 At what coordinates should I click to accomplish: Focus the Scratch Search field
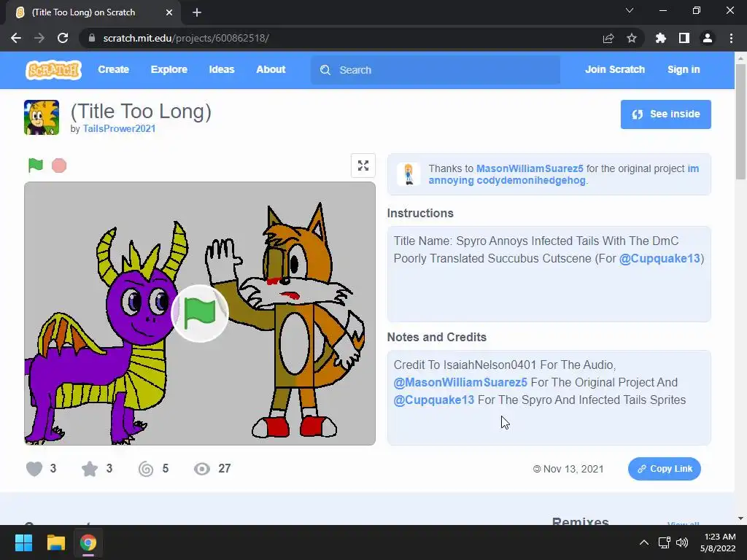coord(436,70)
